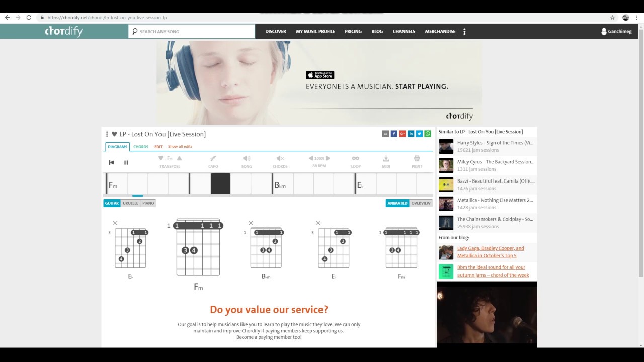Reload the browser page

point(29,17)
